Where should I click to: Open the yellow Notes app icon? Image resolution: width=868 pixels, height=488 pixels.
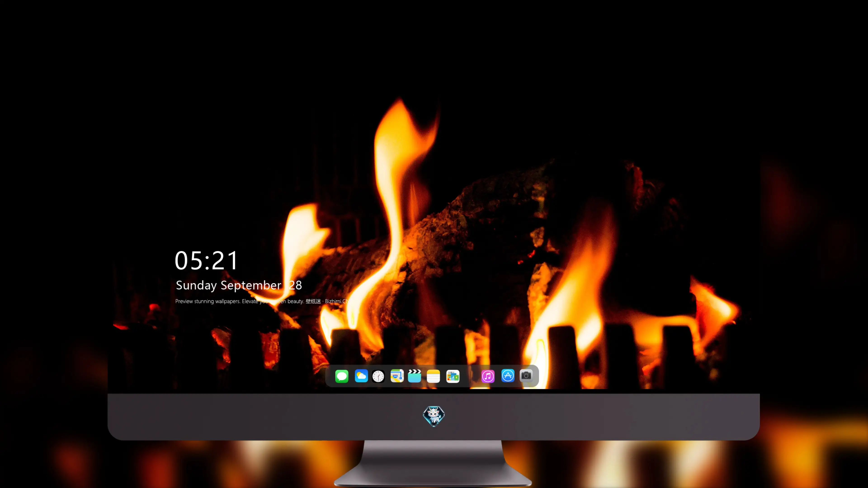(x=433, y=376)
